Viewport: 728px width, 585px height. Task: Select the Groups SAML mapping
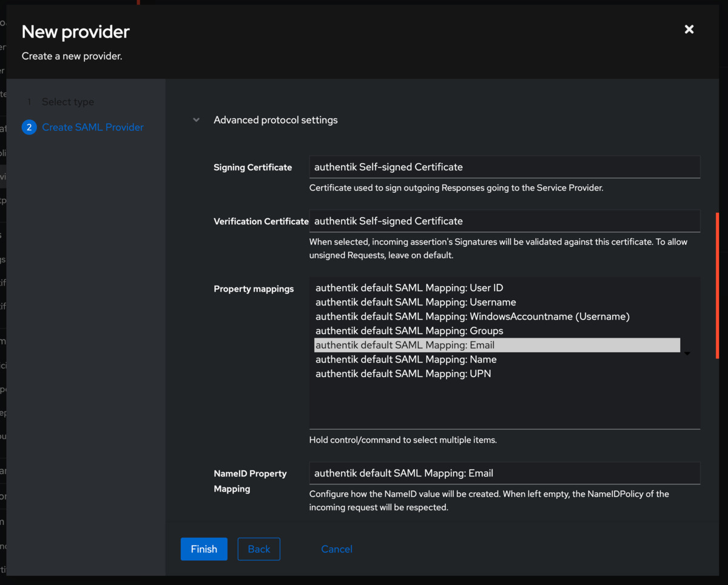tap(497, 330)
